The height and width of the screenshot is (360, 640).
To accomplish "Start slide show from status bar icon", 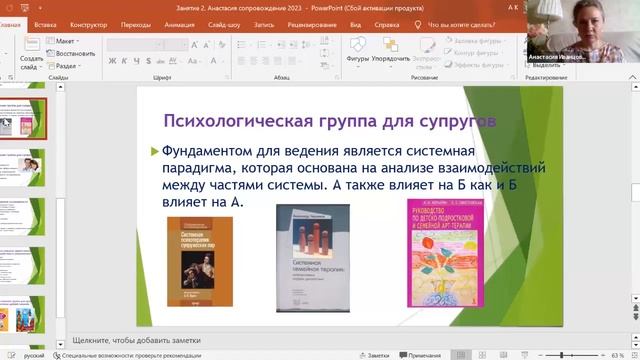I will point(524,355).
